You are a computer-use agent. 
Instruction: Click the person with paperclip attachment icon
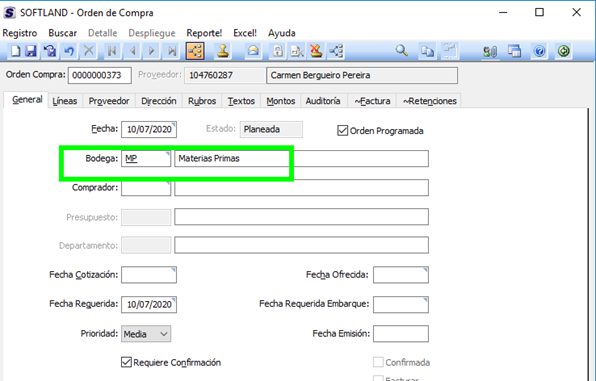pyautogui.click(x=490, y=51)
